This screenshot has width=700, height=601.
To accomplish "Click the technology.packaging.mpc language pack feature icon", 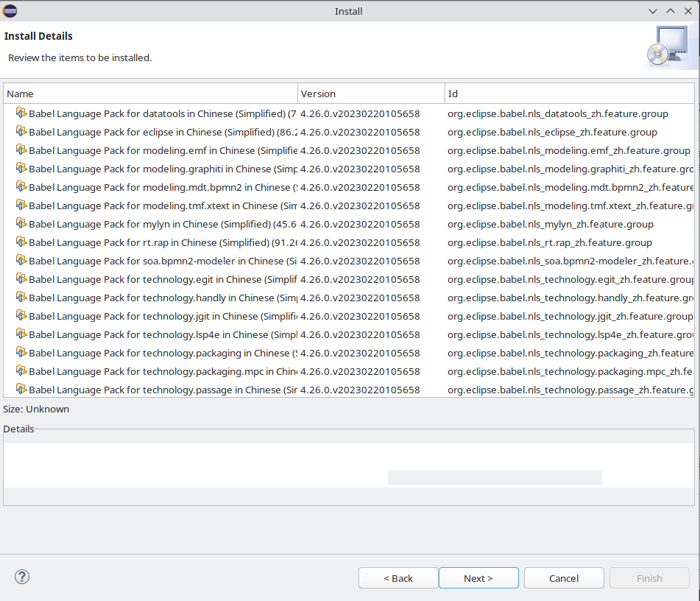I will click(21, 370).
